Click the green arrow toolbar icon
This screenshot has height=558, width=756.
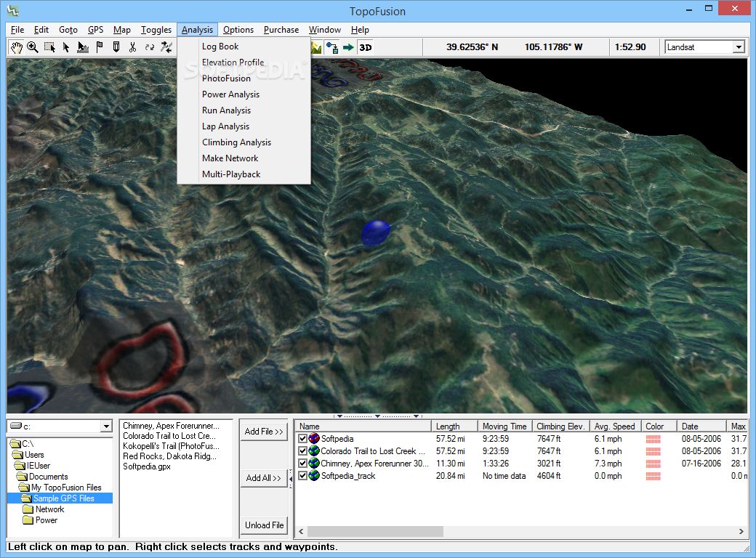[348, 47]
